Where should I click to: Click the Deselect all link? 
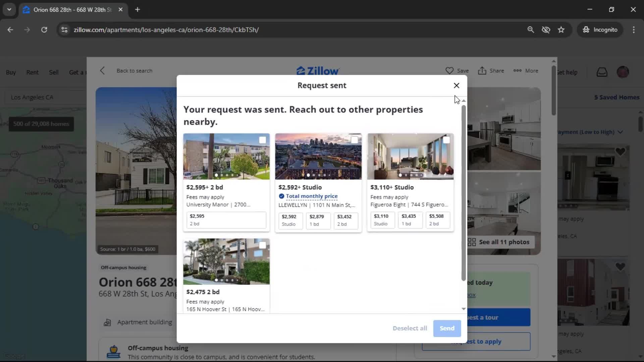[410, 328]
